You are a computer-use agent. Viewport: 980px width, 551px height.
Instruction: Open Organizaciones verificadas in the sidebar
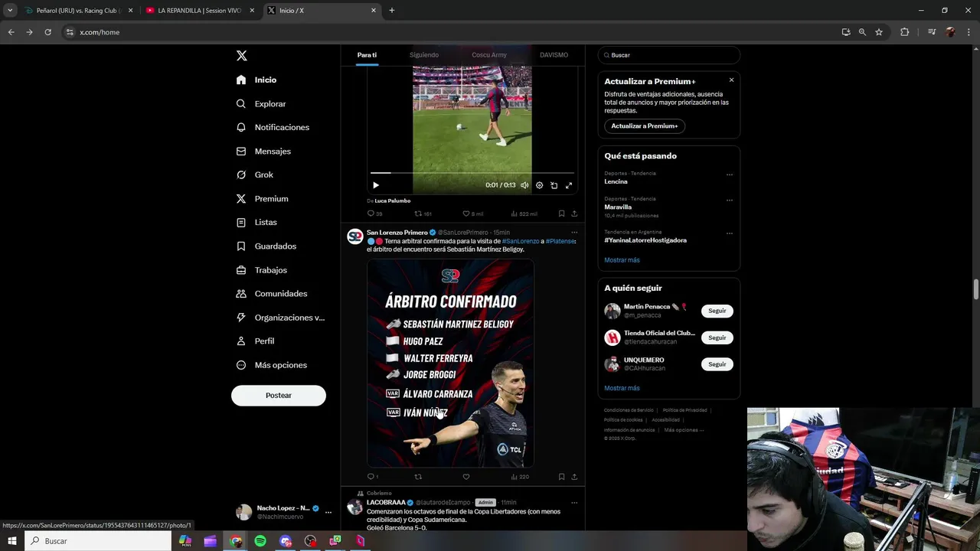point(280,317)
